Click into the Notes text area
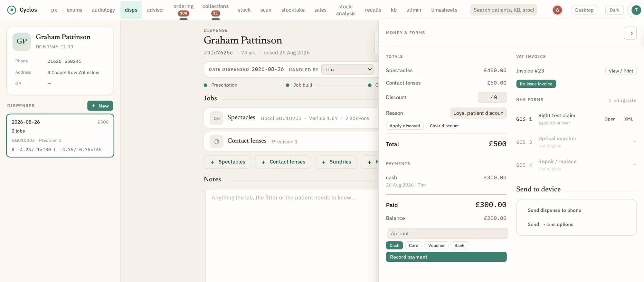Image resolution: width=644 pixels, height=282 pixels. 292,235
